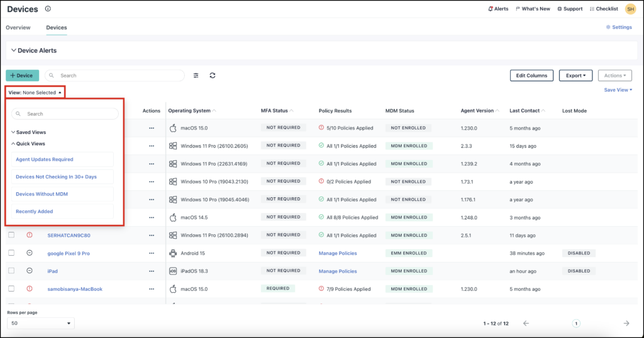Open the filter options icon
The height and width of the screenshot is (338, 644).
click(x=196, y=75)
